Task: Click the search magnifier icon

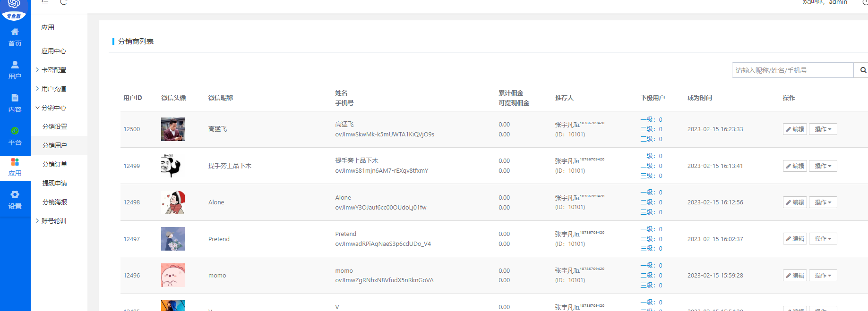Action: click(x=863, y=70)
